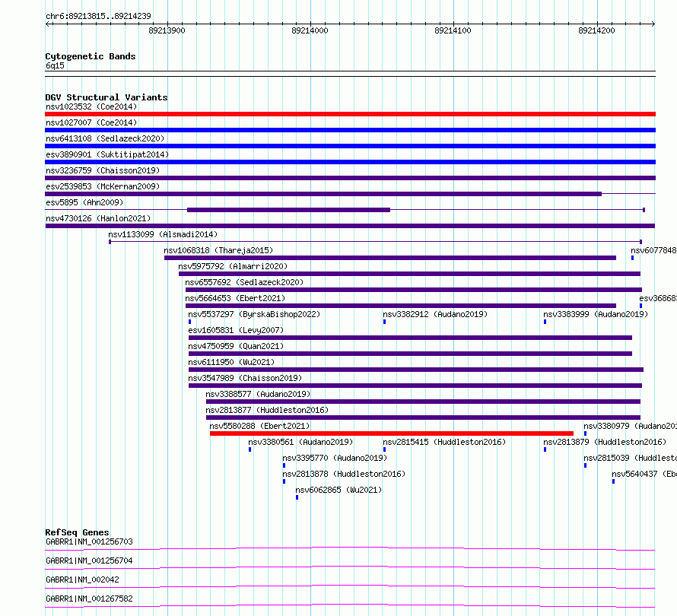Click the DGV Structural Variants track title
The width and height of the screenshot is (677, 616).
[106, 97]
